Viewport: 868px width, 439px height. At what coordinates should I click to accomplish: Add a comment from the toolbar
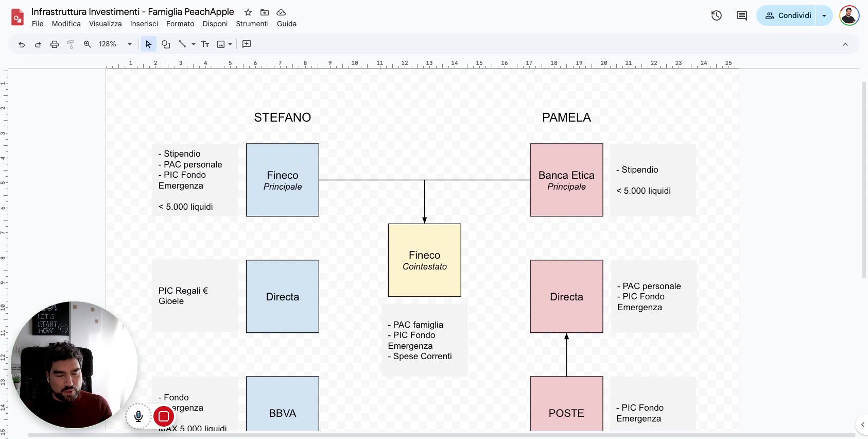(247, 44)
